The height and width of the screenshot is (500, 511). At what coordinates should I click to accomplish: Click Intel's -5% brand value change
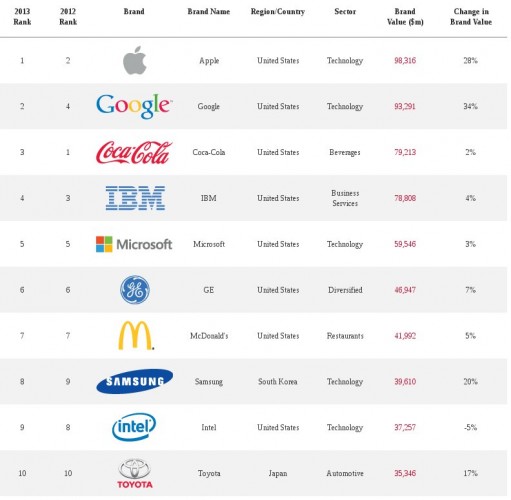coord(470,427)
